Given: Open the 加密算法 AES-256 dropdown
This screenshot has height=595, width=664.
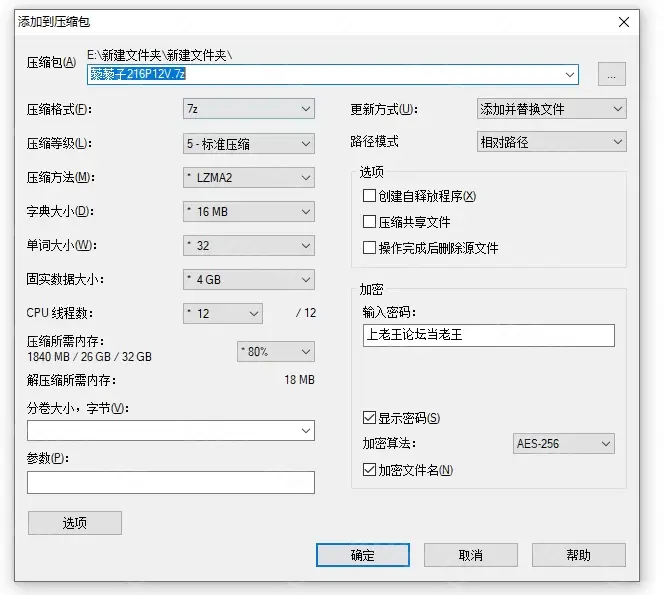Looking at the screenshot, I should (x=564, y=443).
